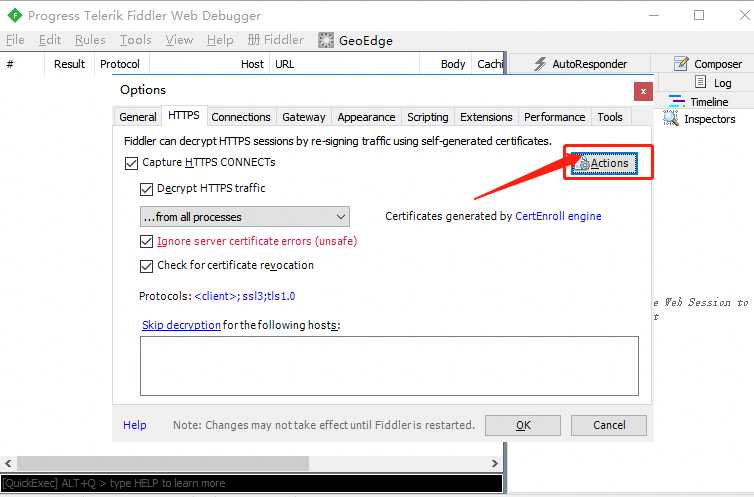The height and width of the screenshot is (497, 754).
Task: Switch to the Gateway tab
Action: tap(304, 117)
